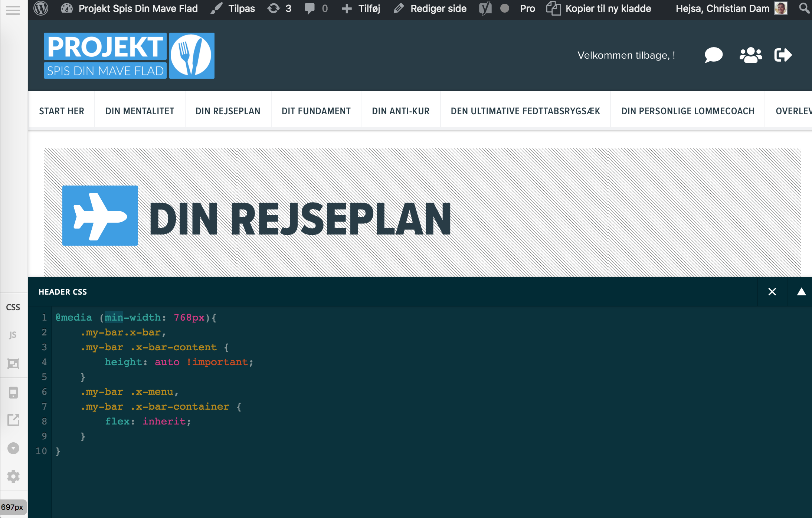Select the CSS editor tab
Image resolution: width=812 pixels, height=518 pixels.
(x=13, y=307)
